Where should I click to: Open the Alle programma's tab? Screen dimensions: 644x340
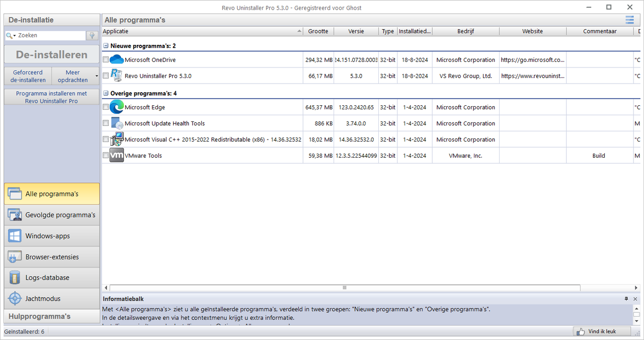[x=52, y=194]
